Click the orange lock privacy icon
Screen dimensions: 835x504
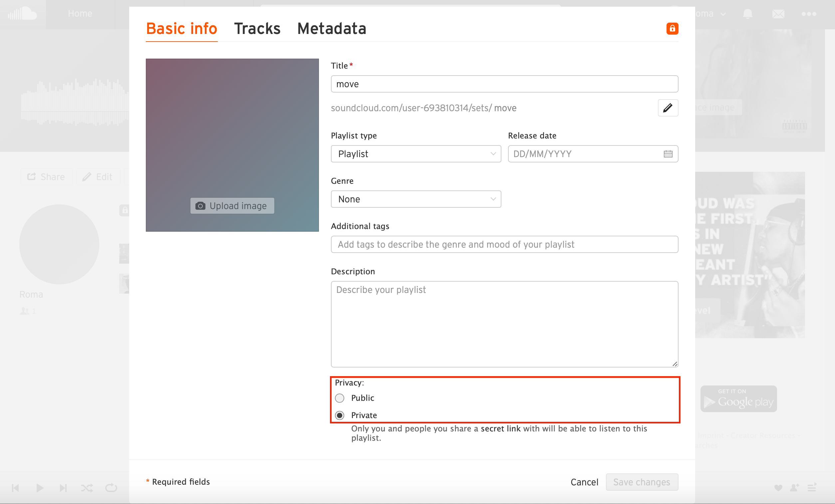point(672,29)
